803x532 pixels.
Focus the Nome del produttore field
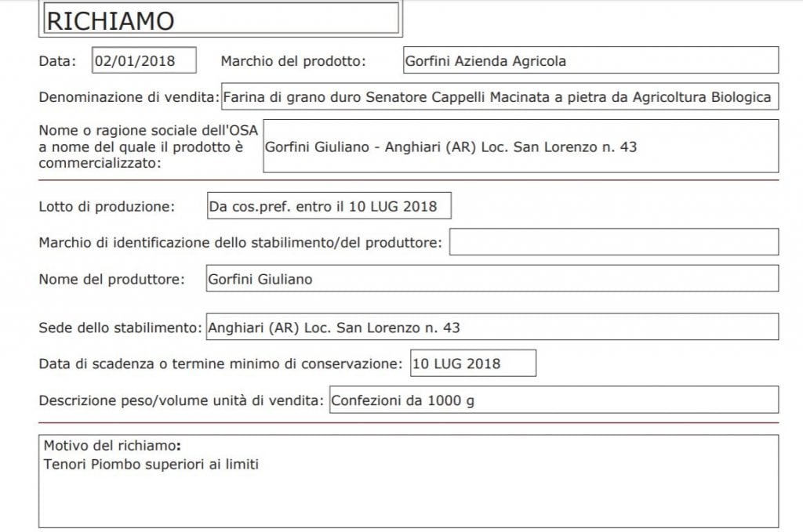click(x=492, y=278)
